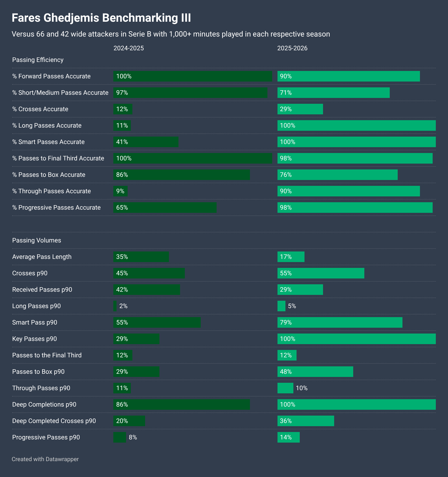Click the Fares Ghedjemis Benchmarking III title
The width and height of the screenshot is (448, 477).
101,18
